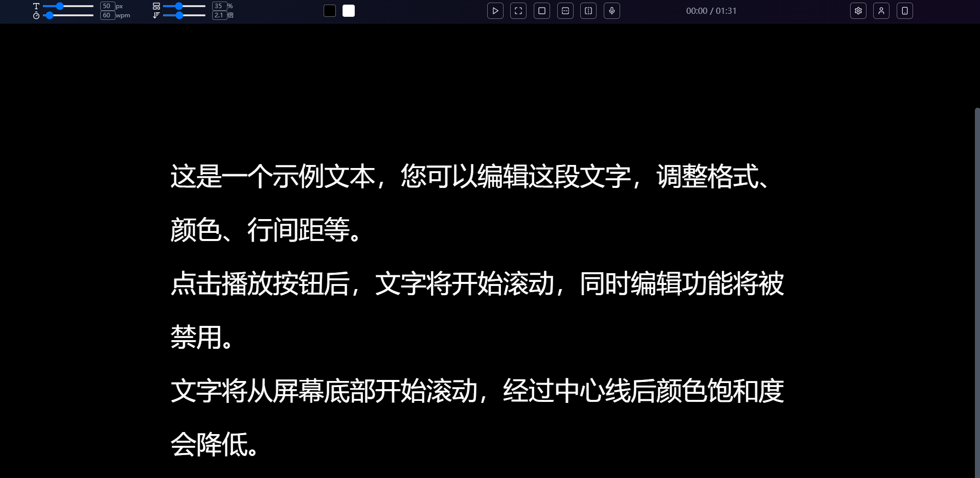Click the font size T icon
The image size is (980, 478).
coord(36,6)
